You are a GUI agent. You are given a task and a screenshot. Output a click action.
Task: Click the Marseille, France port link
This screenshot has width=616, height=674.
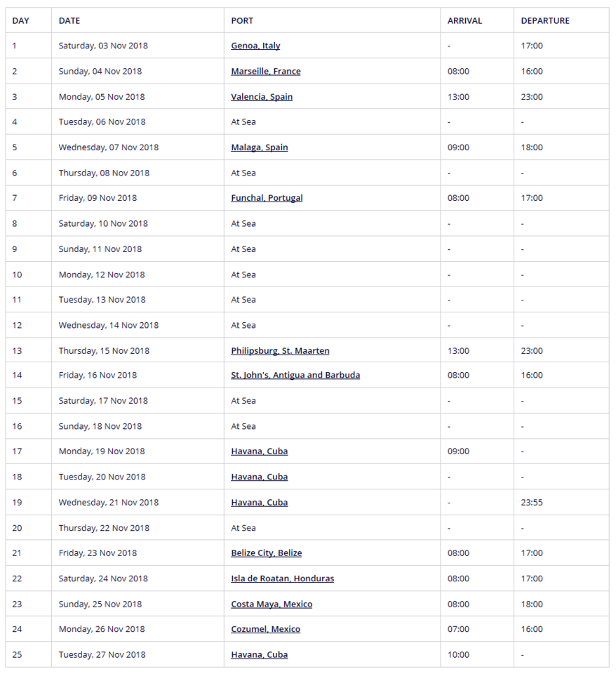coord(265,71)
